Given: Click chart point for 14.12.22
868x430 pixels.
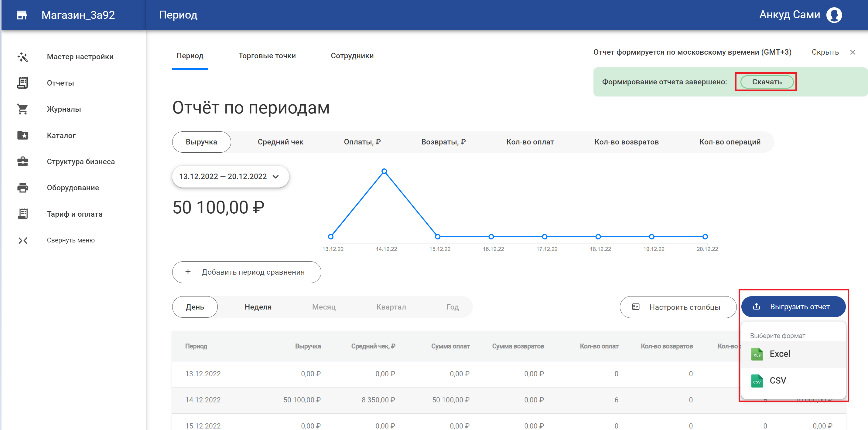Looking at the screenshot, I should coord(384,171).
